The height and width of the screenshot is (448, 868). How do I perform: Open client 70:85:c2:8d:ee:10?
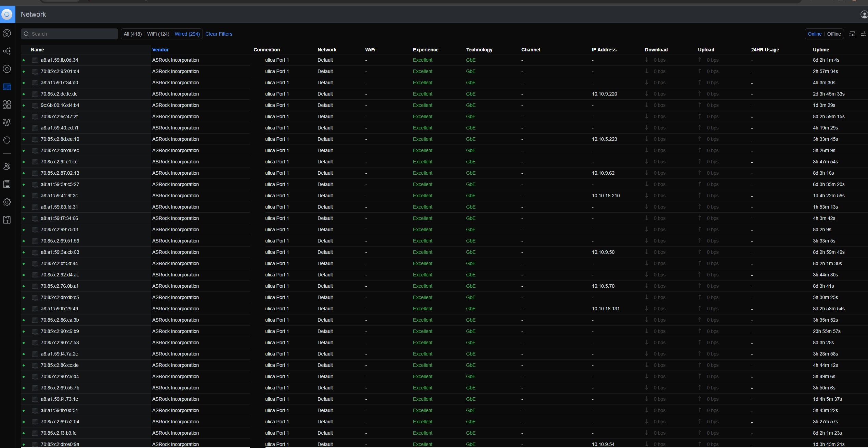(60, 139)
